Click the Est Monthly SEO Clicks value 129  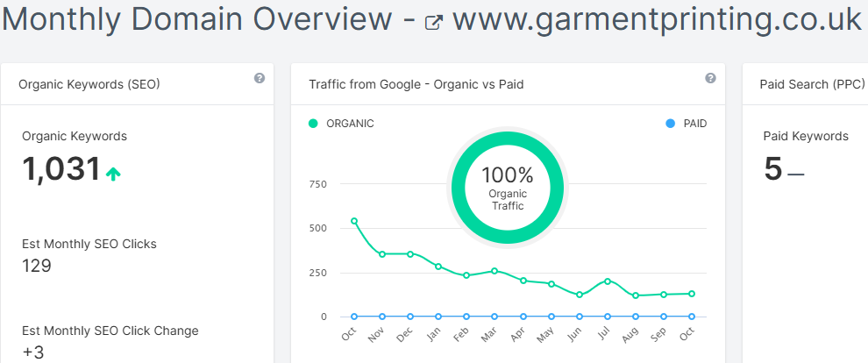37,265
